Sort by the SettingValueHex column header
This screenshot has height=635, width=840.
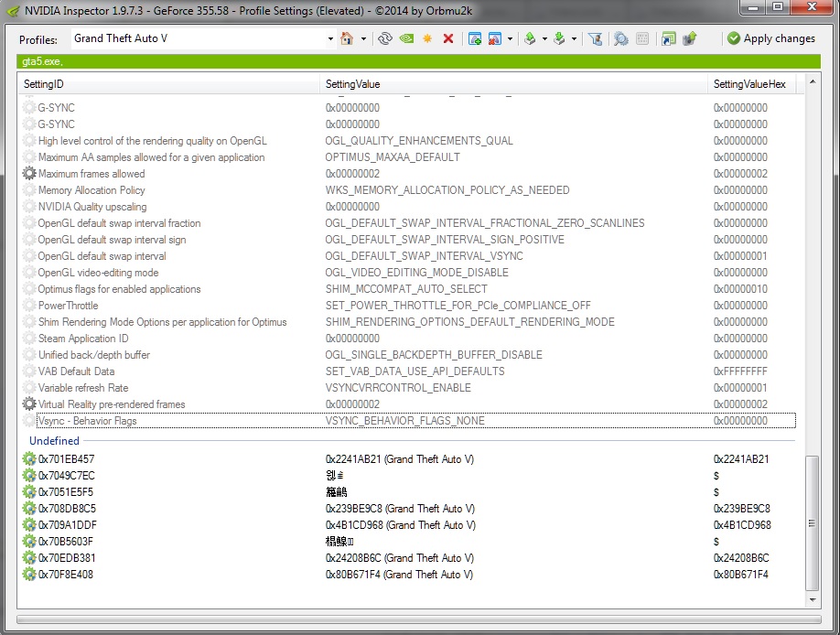tap(751, 84)
